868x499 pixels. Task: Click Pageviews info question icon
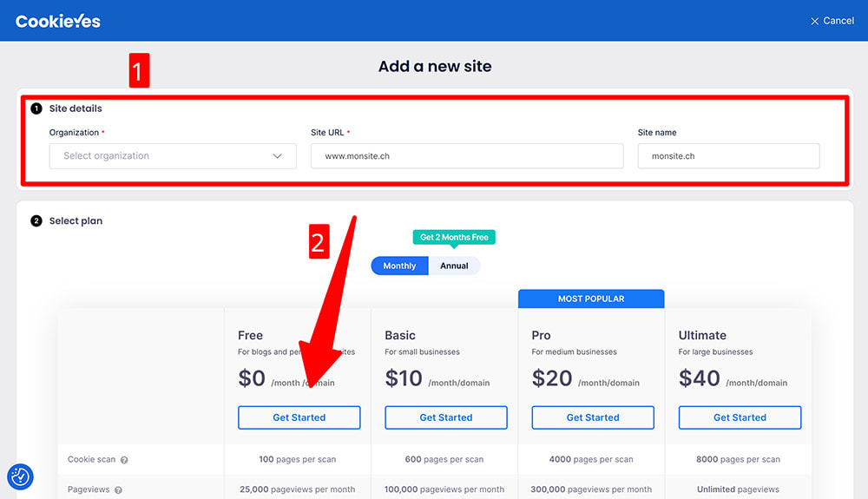click(x=118, y=490)
